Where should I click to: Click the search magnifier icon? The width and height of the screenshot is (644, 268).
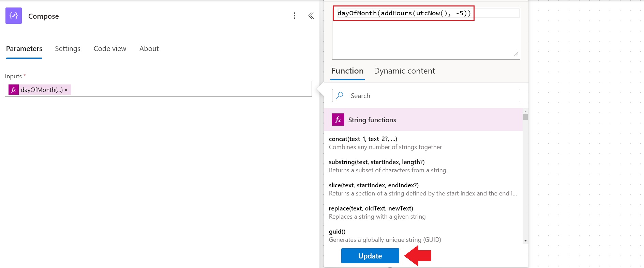340,96
